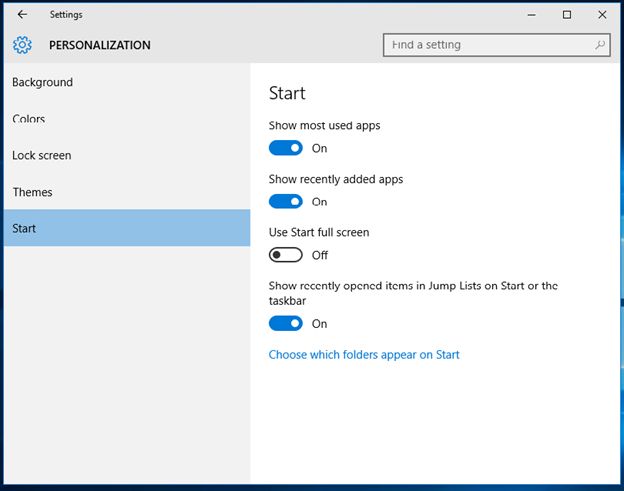Turn off Show most used apps

click(x=286, y=148)
